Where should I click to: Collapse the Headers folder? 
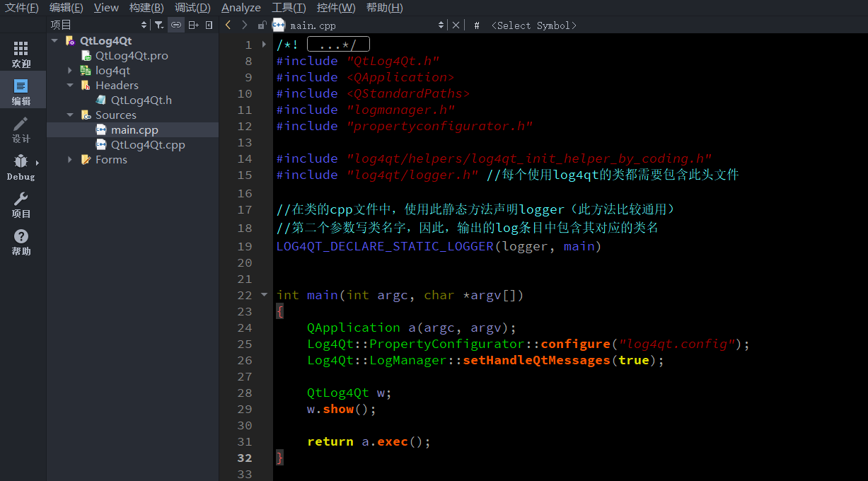[x=69, y=85]
